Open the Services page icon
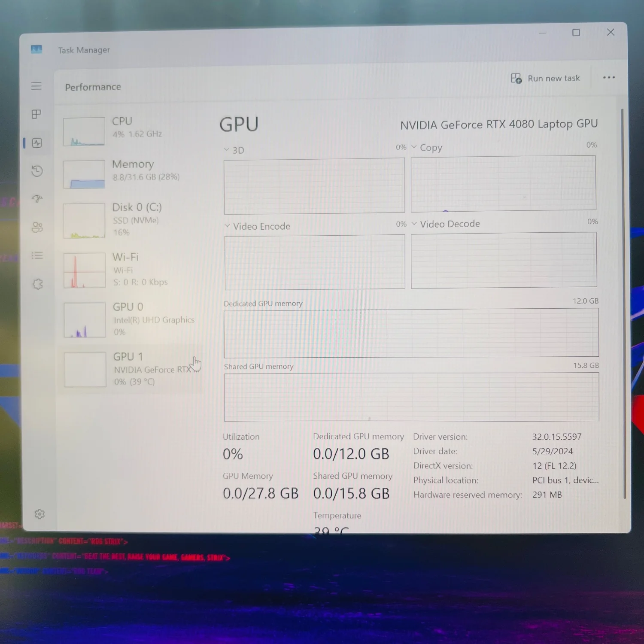Viewport: 644px width, 644px height. coord(38,284)
